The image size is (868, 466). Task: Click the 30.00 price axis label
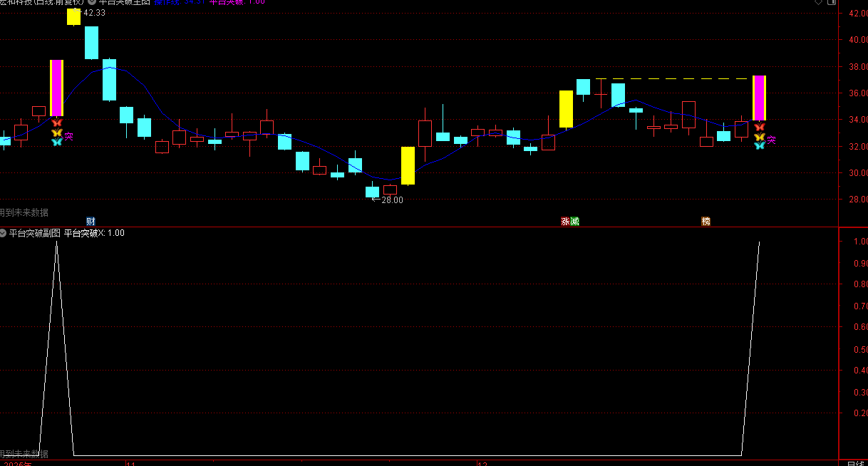tap(857, 173)
